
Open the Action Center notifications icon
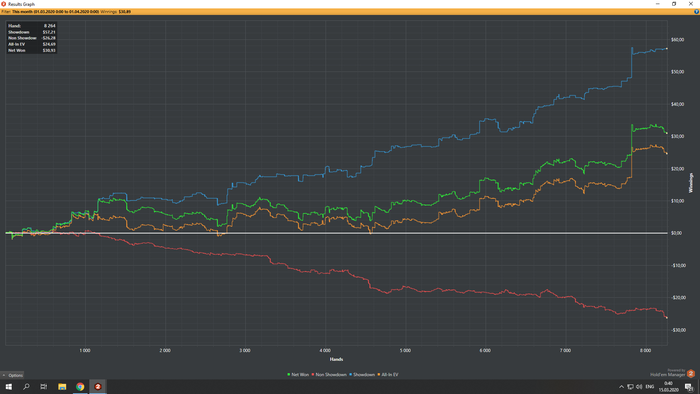point(689,387)
